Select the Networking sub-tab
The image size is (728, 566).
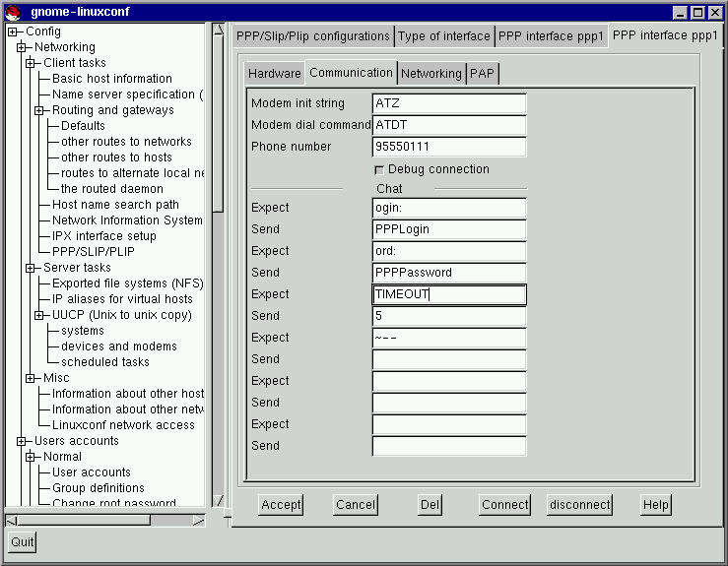click(430, 74)
